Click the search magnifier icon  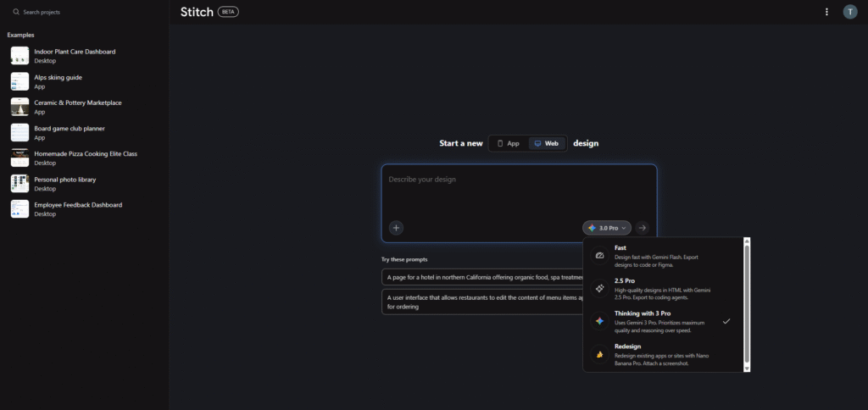point(15,13)
